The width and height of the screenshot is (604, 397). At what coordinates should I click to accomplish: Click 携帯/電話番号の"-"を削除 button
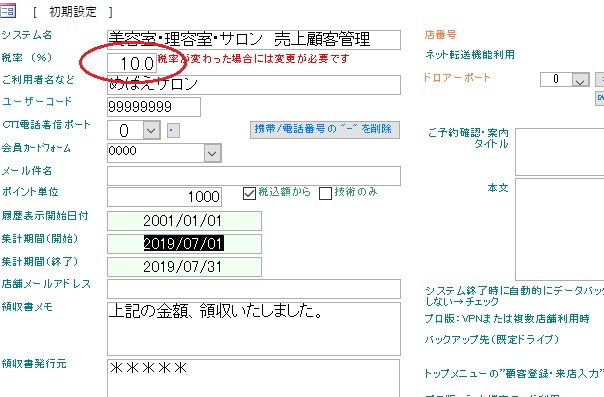pos(325,129)
